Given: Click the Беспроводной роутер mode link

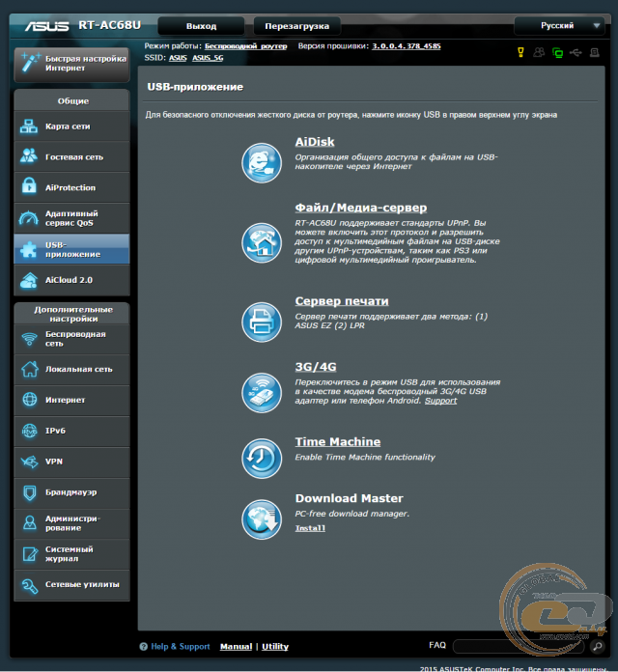Looking at the screenshot, I should [245, 46].
